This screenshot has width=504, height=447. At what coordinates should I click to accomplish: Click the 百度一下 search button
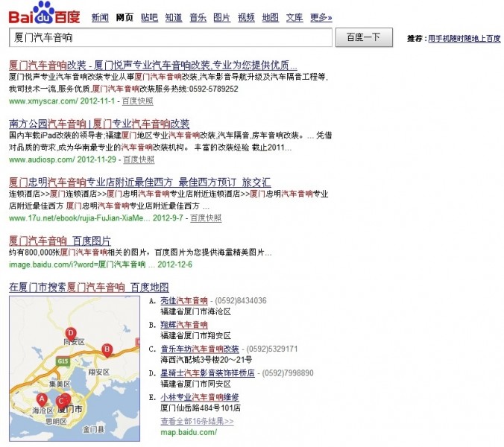[x=364, y=37]
